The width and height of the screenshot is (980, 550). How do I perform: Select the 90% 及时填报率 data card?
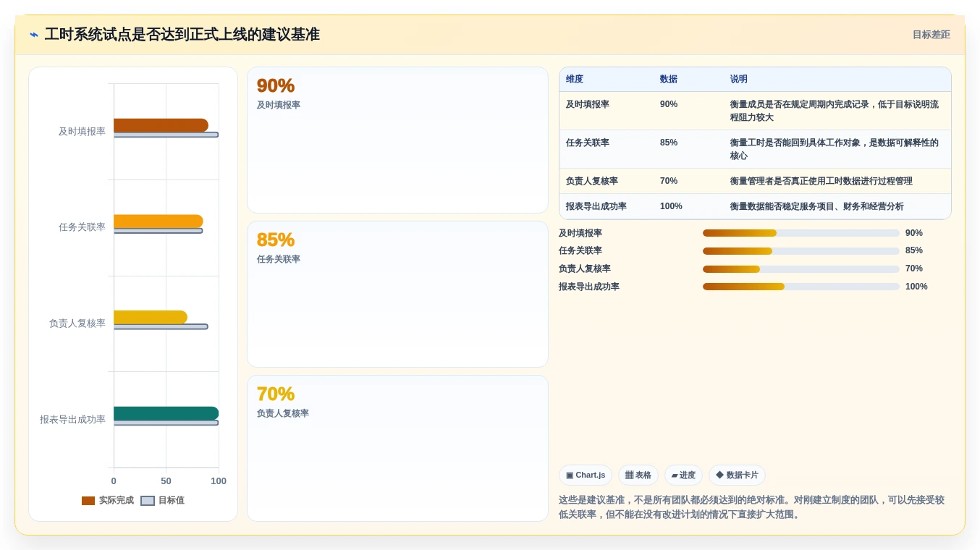tap(397, 140)
